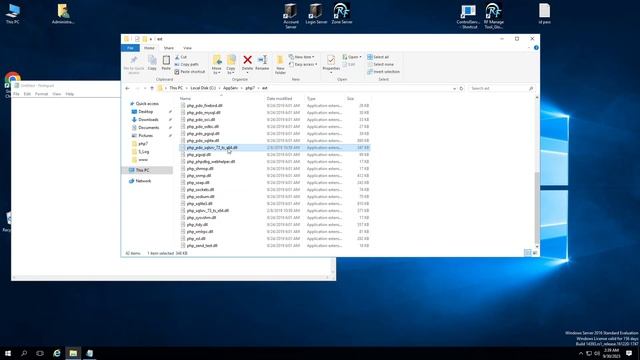Image resolution: width=640 pixels, height=360 pixels.
Task: Click the Copy icon in Clipboard group
Action: tap(152, 60)
